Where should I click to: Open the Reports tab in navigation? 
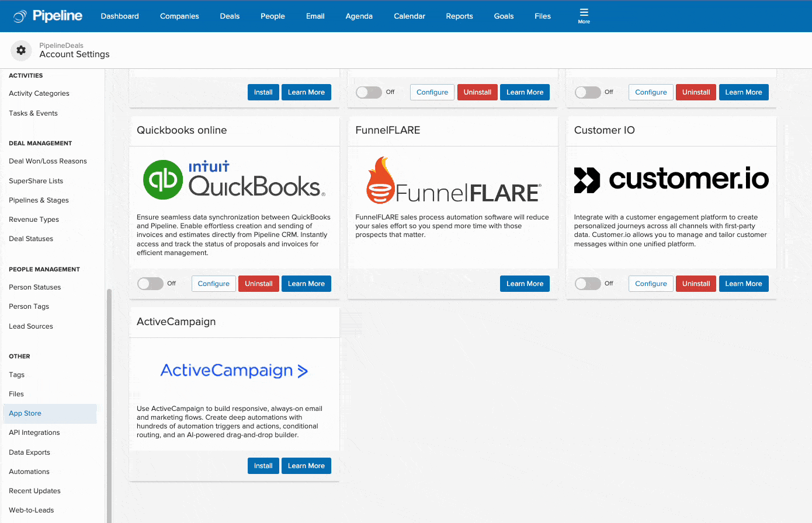[x=459, y=16]
